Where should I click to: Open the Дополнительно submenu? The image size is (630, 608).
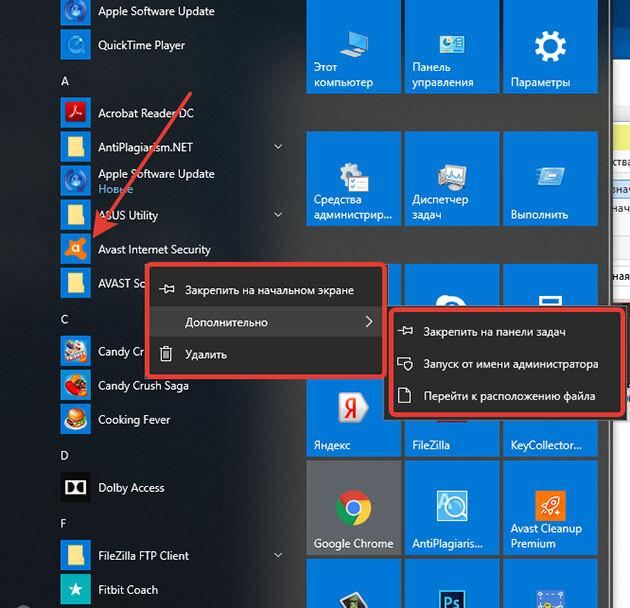[x=265, y=322]
